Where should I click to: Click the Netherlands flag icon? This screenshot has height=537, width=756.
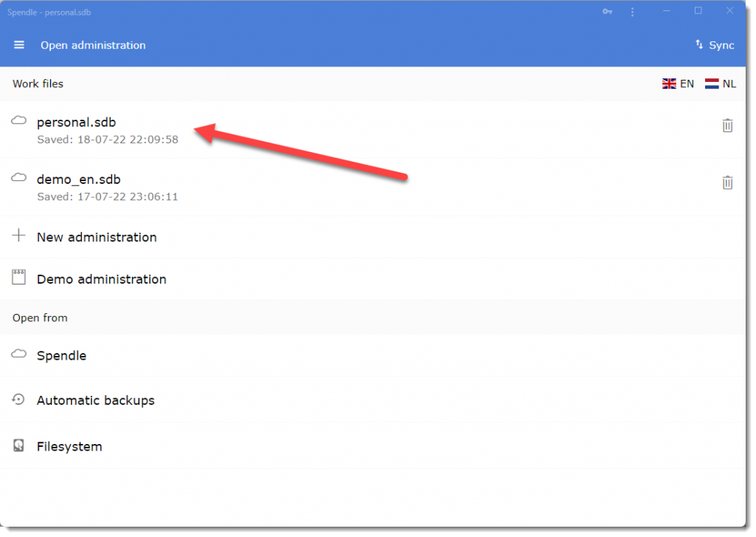click(711, 84)
